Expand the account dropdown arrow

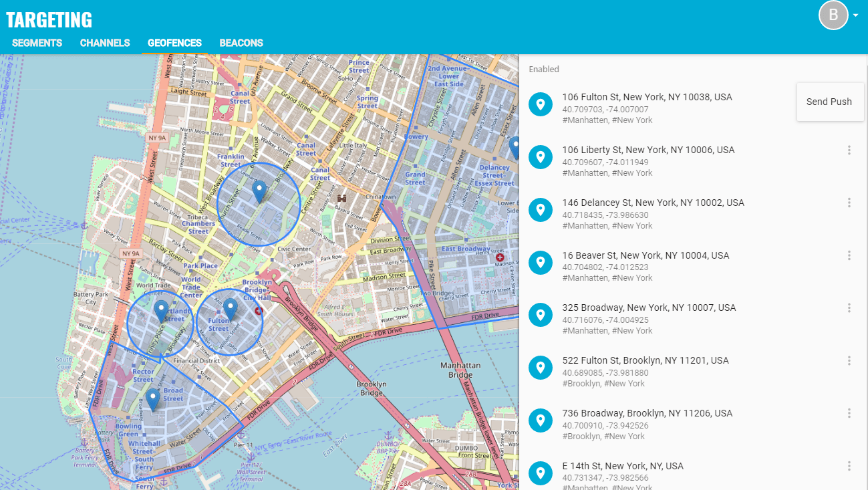856,15
